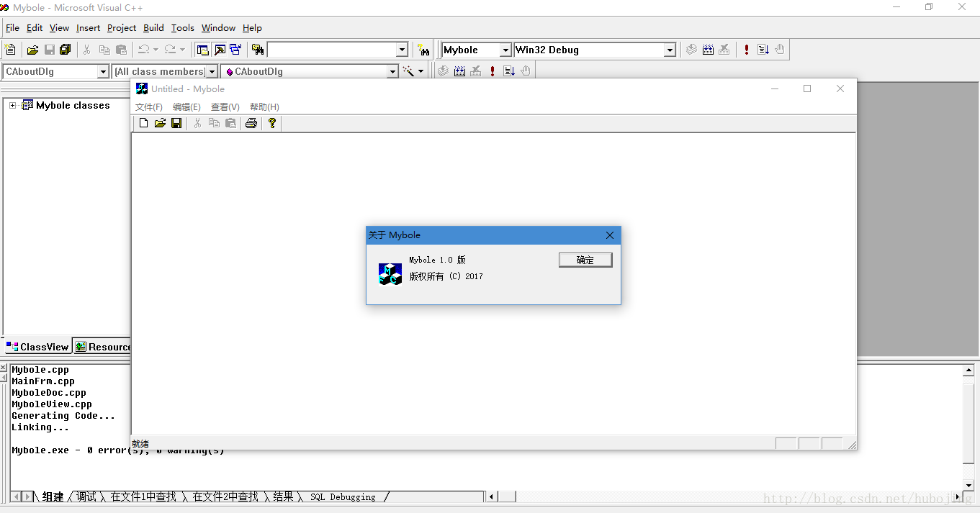This screenshot has width=980, height=513.
Task: Open the WizardBar members dropdown showing CAboutDlg
Action: click(x=392, y=71)
